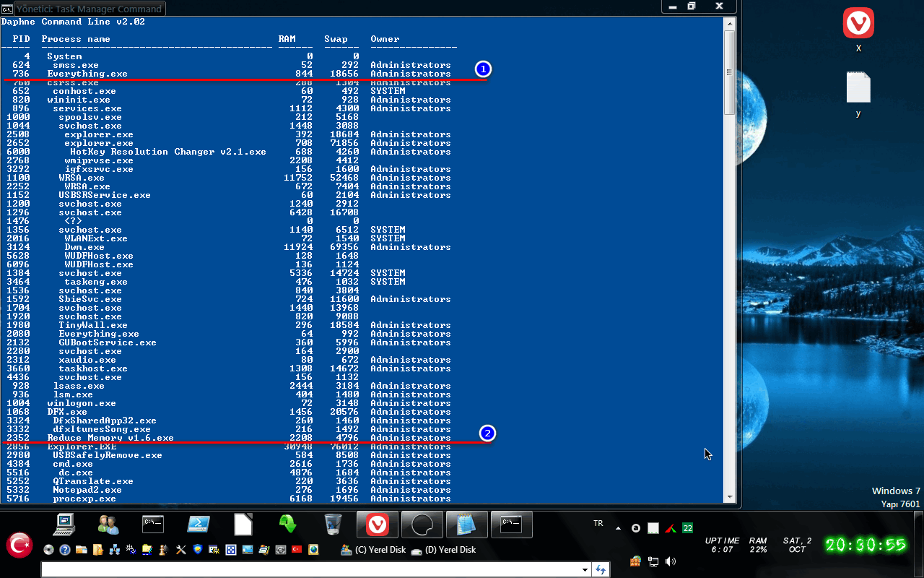Image resolution: width=924 pixels, height=578 pixels.
Task: Open the blank document icon on the taskbar
Action: (243, 524)
